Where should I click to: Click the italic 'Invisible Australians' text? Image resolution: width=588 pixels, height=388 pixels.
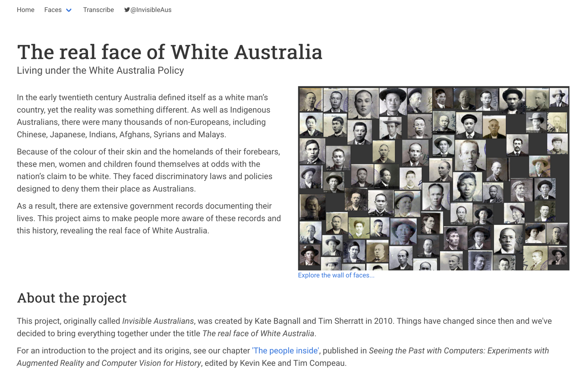(x=158, y=321)
